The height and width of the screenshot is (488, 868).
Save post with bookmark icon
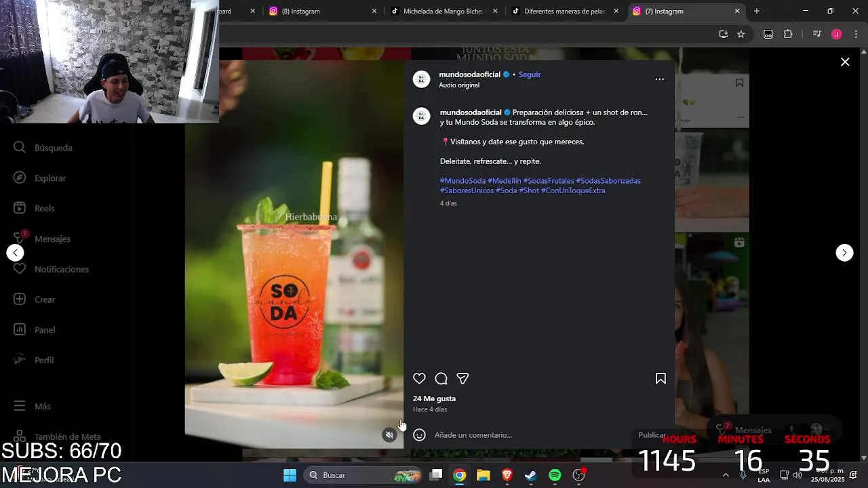tap(660, 379)
